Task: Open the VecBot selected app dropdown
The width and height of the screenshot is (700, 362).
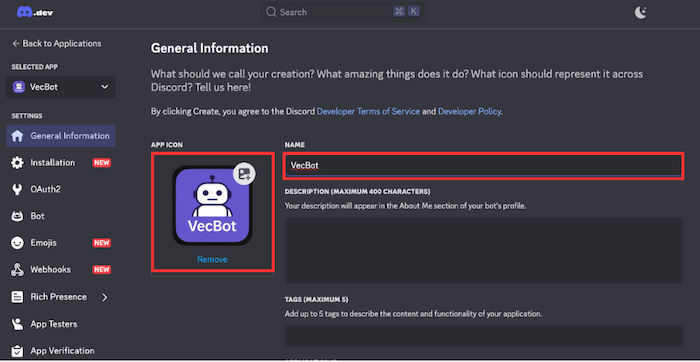Action: (x=61, y=87)
